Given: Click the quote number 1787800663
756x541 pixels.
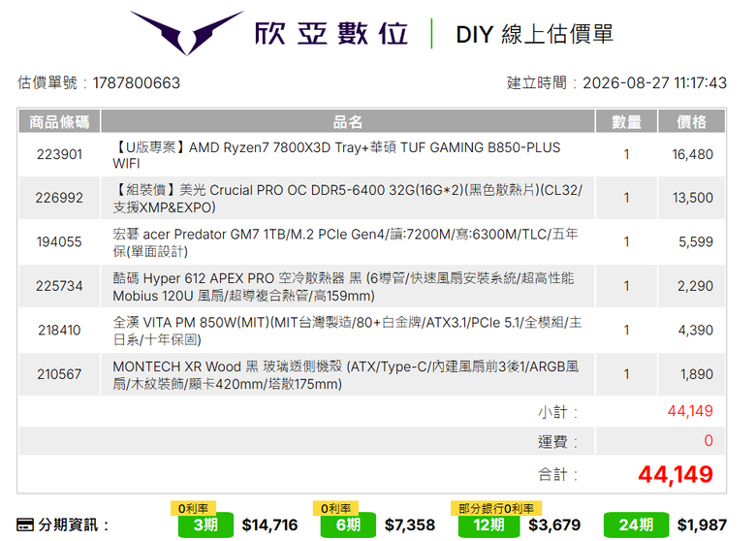Looking at the screenshot, I should click(137, 83).
